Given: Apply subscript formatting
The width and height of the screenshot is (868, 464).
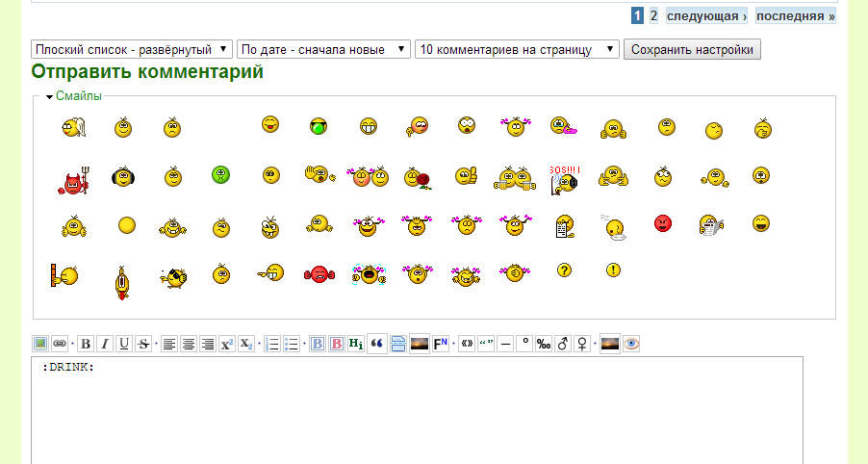Looking at the screenshot, I should coord(246,344).
